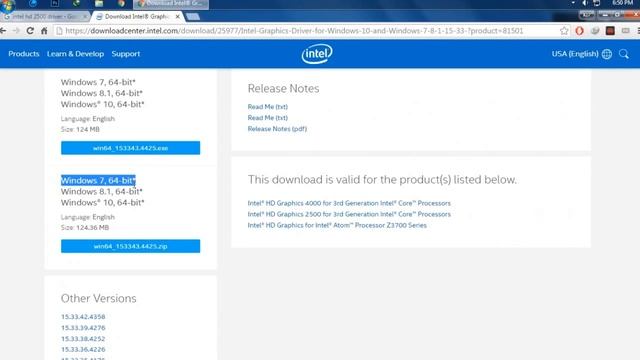This screenshot has width=640, height=360.
Task: Open the Intel site search magnifier
Action: [624, 54]
